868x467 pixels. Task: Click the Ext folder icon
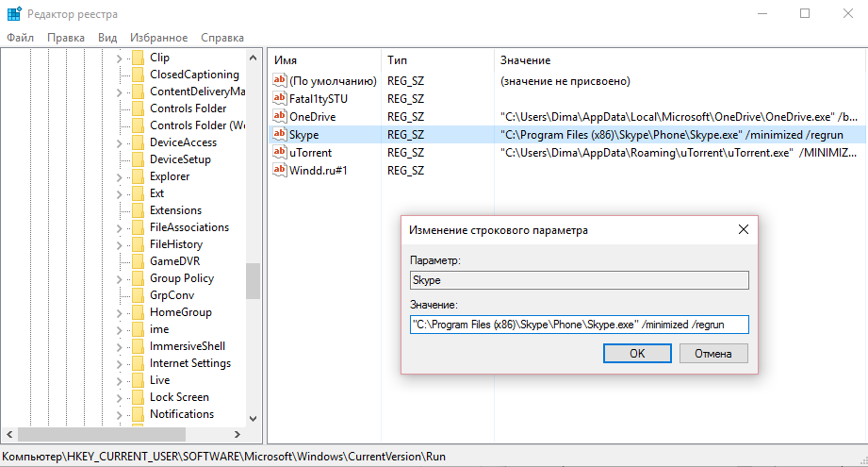tap(138, 193)
